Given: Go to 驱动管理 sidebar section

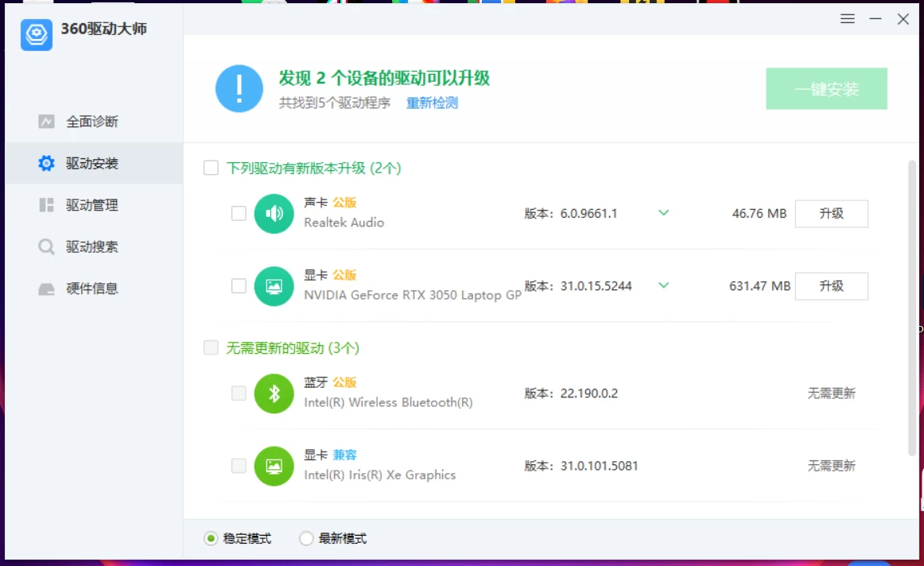Looking at the screenshot, I should click(95, 205).
